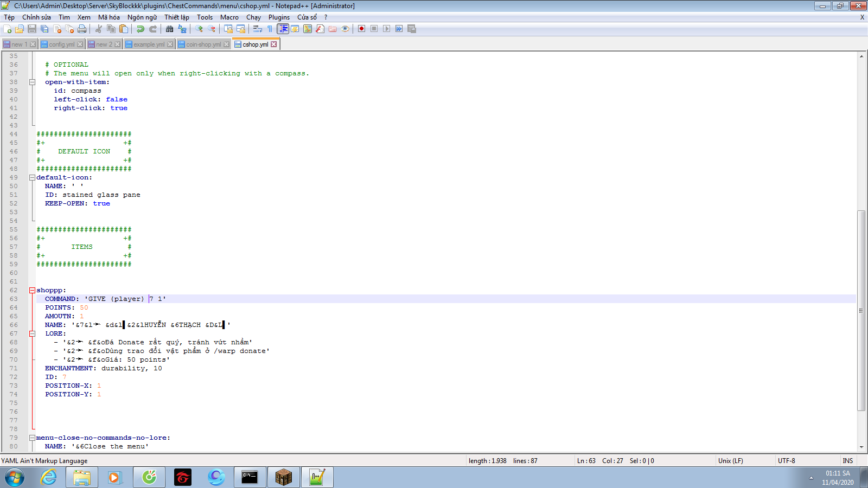Collapse the open-with-item fold on line 38

pyautogui.click(x=32, y=82)
